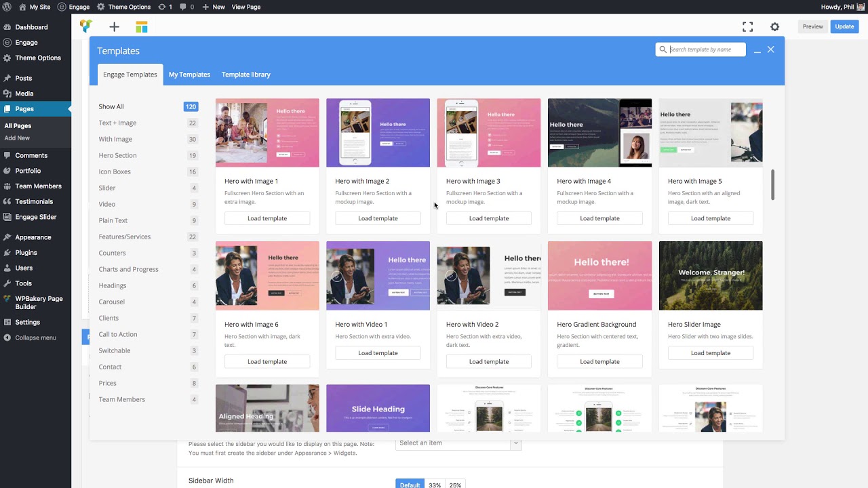This screenshot has height=488, width=868.
Task: Load template Hero Slider Image
Action: click(711, 353)
